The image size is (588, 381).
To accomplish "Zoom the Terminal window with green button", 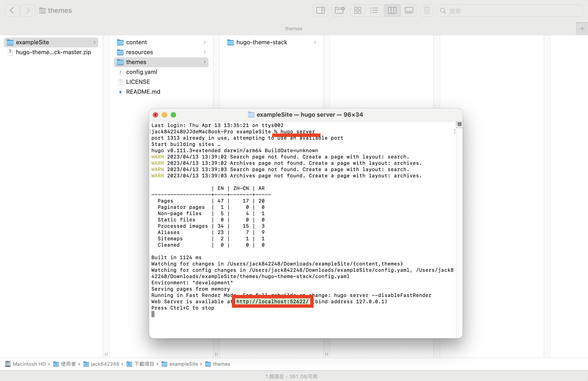I will click(x=173, y=115).
